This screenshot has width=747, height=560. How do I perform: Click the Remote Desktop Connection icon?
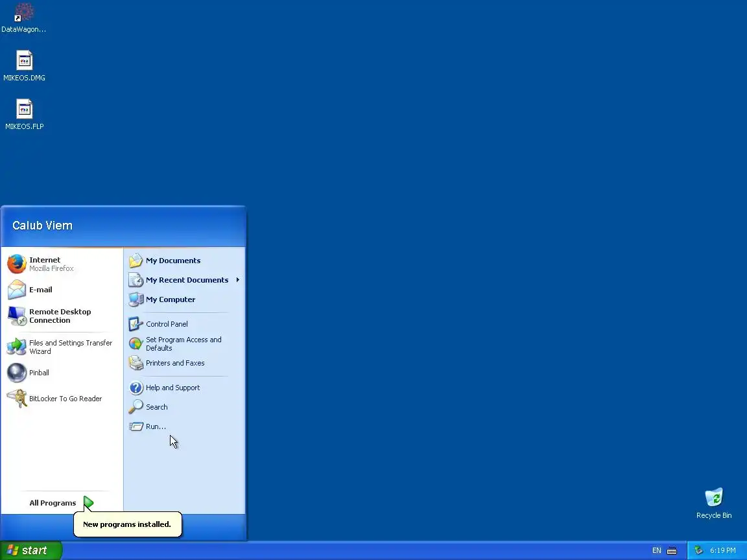point(17,316)
